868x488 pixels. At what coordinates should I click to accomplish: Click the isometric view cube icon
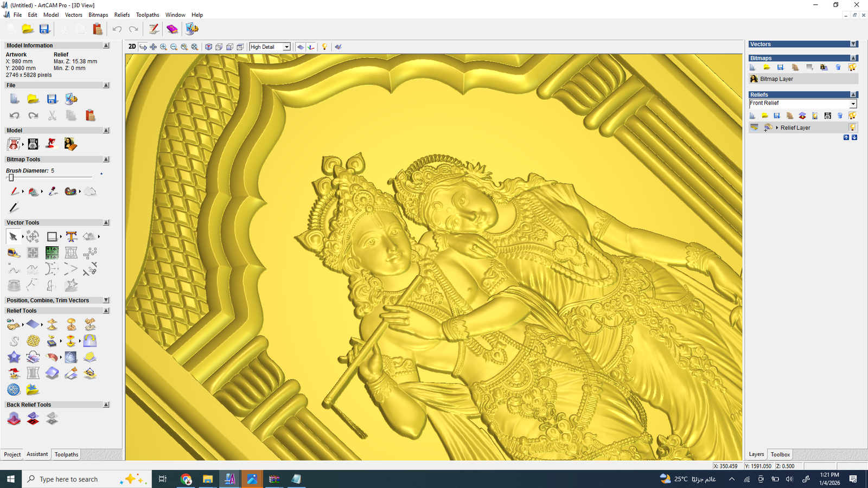(208, 47)
